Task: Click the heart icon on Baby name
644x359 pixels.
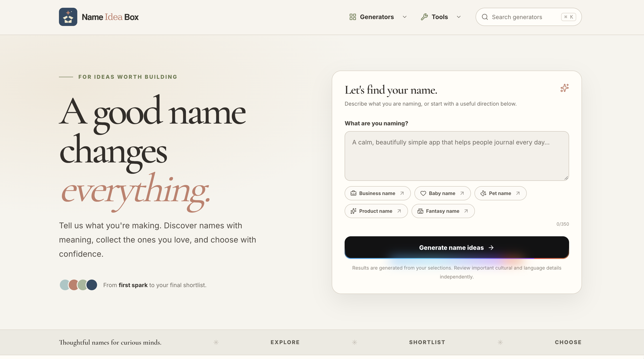Action: click(423, 193)
